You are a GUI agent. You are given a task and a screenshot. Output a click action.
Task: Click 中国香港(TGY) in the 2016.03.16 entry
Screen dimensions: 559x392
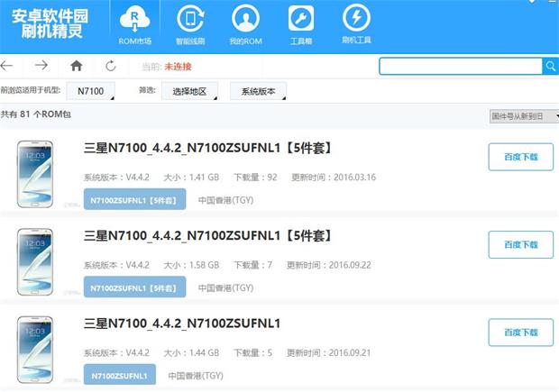pos(226,200)
